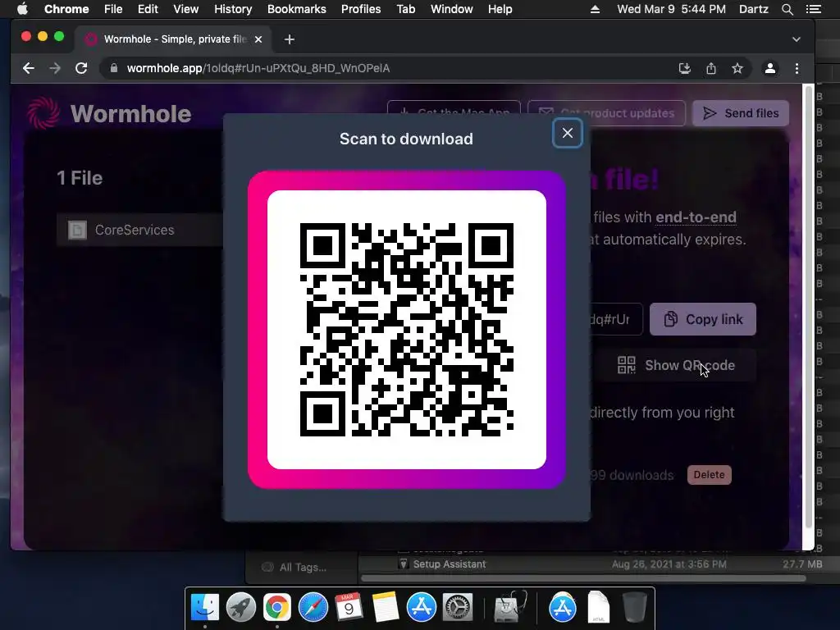Open the Window menu

point(452,9)
